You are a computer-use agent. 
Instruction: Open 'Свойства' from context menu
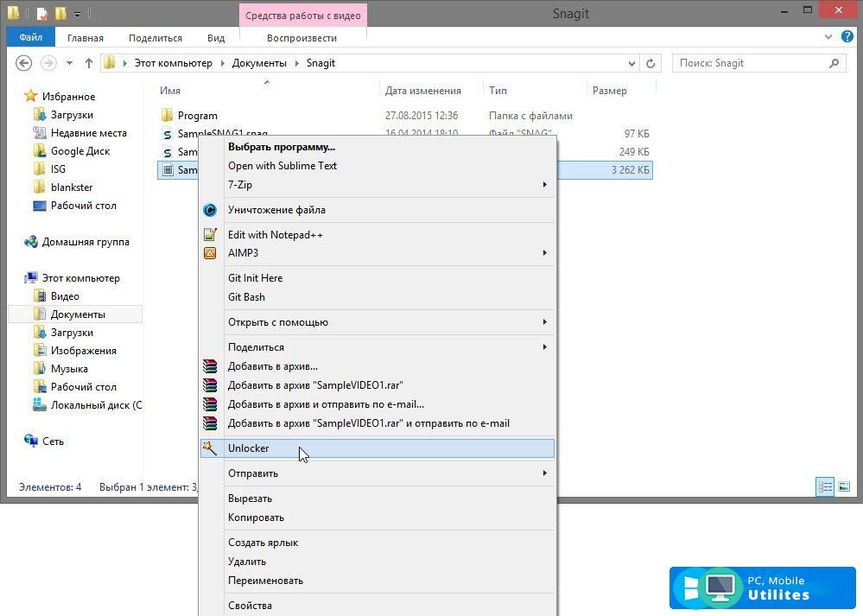tap(378, 605)
